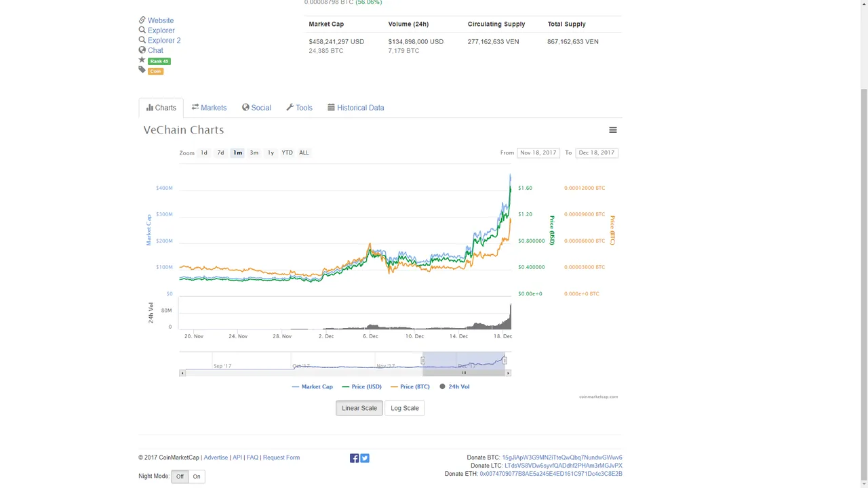The height and width of the screenshot is (488, 868).
Task: Toggle Price (BTC) series in legend
Action: coord(410,386)
